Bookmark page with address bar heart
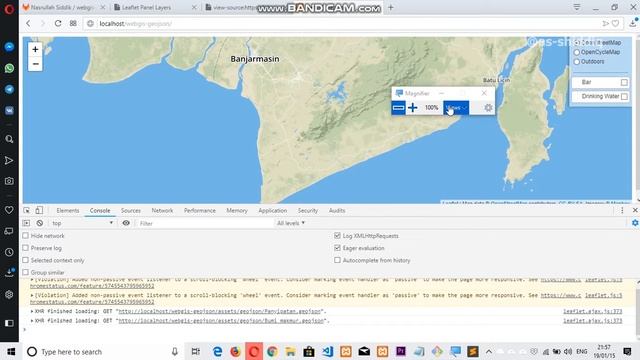Viewport: 640px width, 360px height. click(615, 24)
